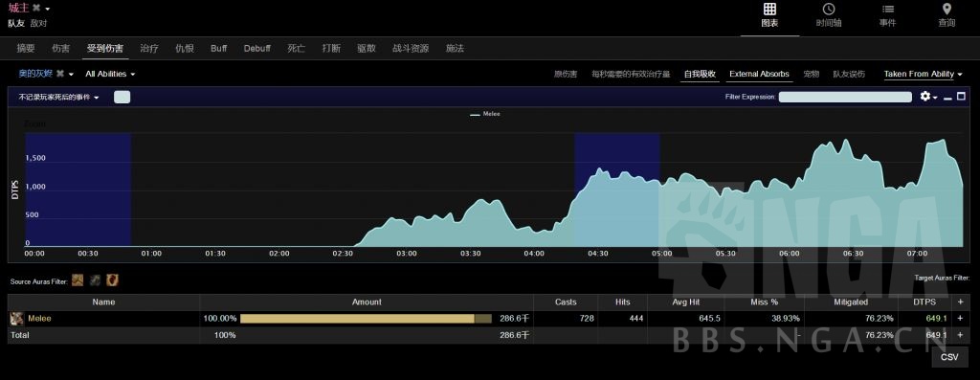Toggle the External Absorbs option
This screenshot has width=980, height=380.
tap(759, 74)
